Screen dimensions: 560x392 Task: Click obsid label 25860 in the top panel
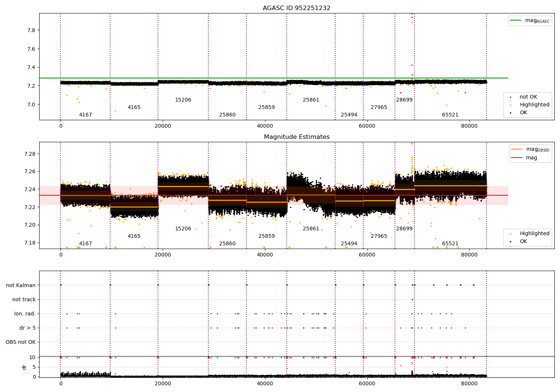227,115
